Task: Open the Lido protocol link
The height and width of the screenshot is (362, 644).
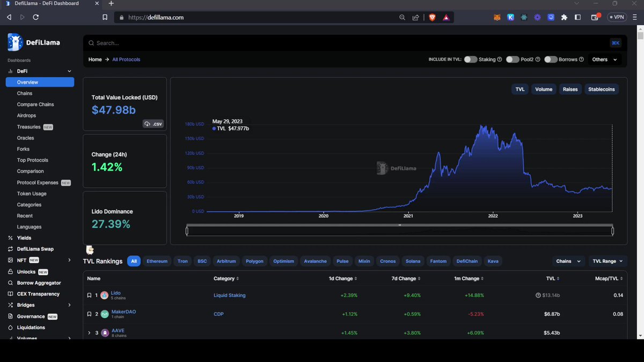Action: (x=115, y=293)
